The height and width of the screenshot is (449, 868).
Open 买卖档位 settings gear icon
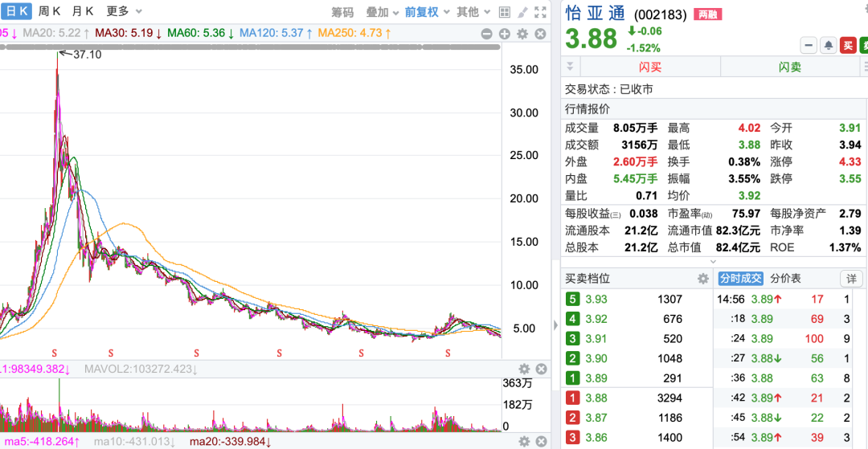click(x=703, y=278)
